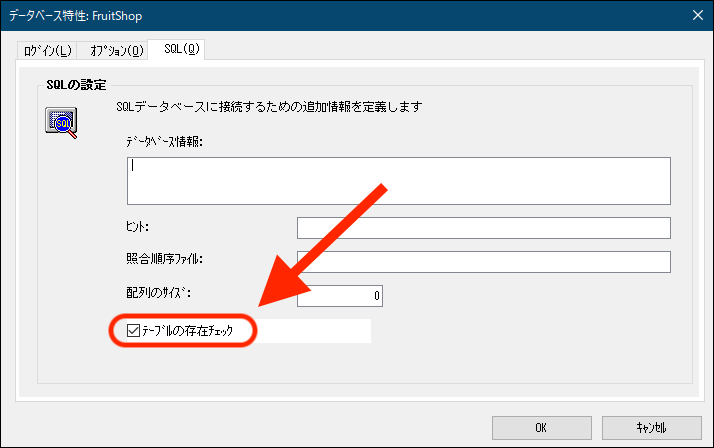Select the SQL(Q) tab
Viewport: 714px width, 448px height.
point(176,48)
